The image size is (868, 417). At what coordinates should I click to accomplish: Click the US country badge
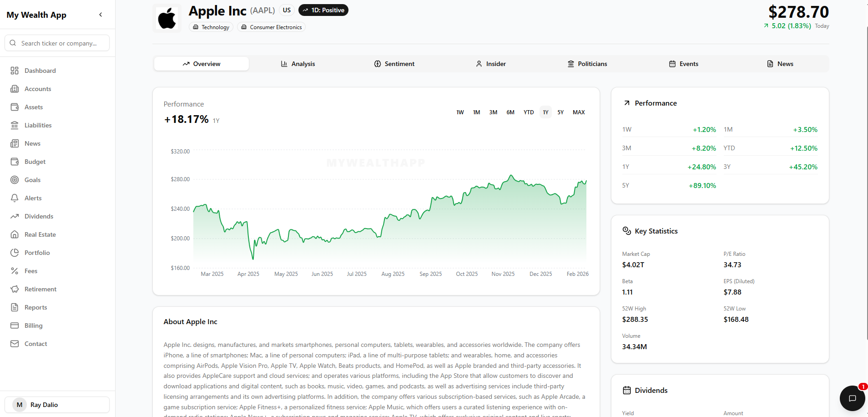coord(287,10)
